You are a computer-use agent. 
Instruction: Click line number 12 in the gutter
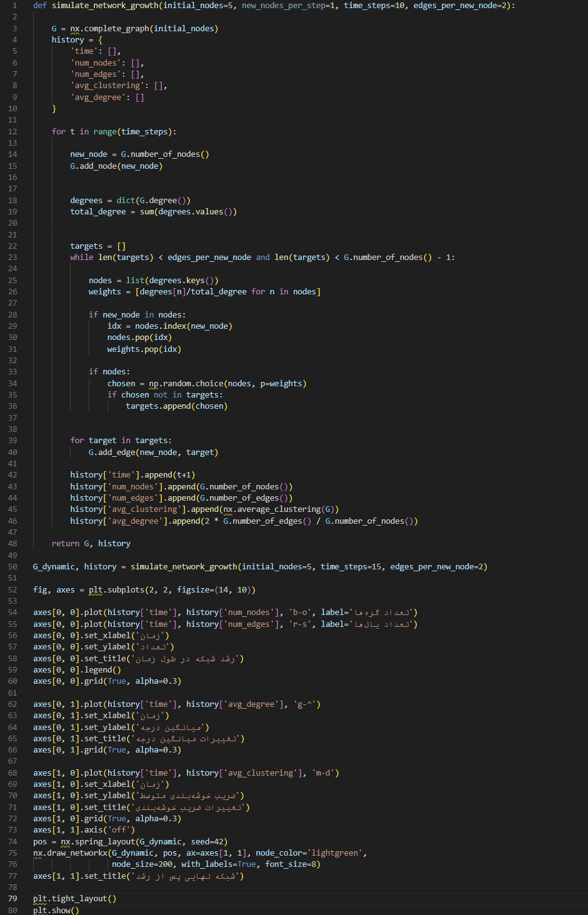coord(12,132)
